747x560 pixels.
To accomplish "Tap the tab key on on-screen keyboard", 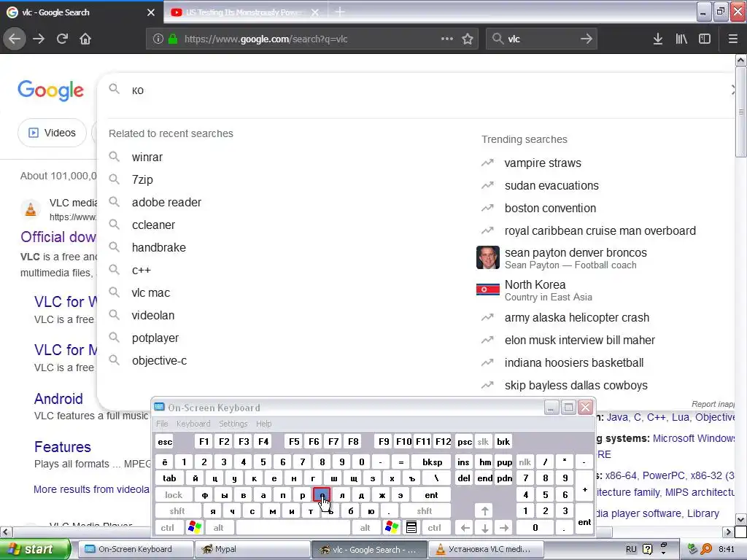I will point(169,478).
